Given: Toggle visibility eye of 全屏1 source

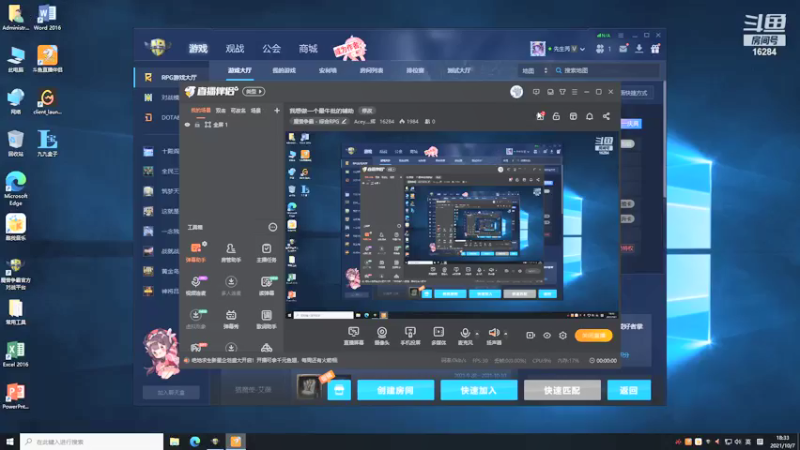Looking at the screenshot, I should pos(187,124).
